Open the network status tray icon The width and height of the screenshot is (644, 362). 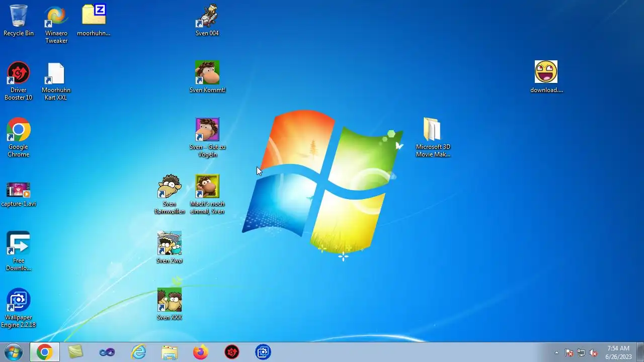581,352
